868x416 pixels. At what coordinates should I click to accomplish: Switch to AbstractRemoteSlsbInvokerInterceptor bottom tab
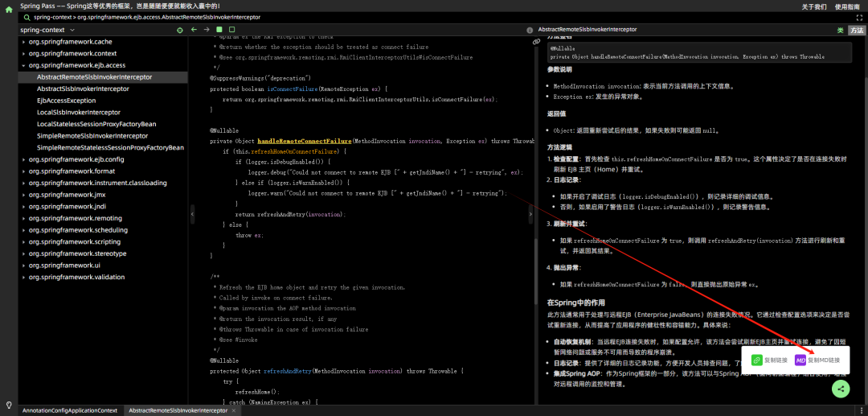coord(178,410)
